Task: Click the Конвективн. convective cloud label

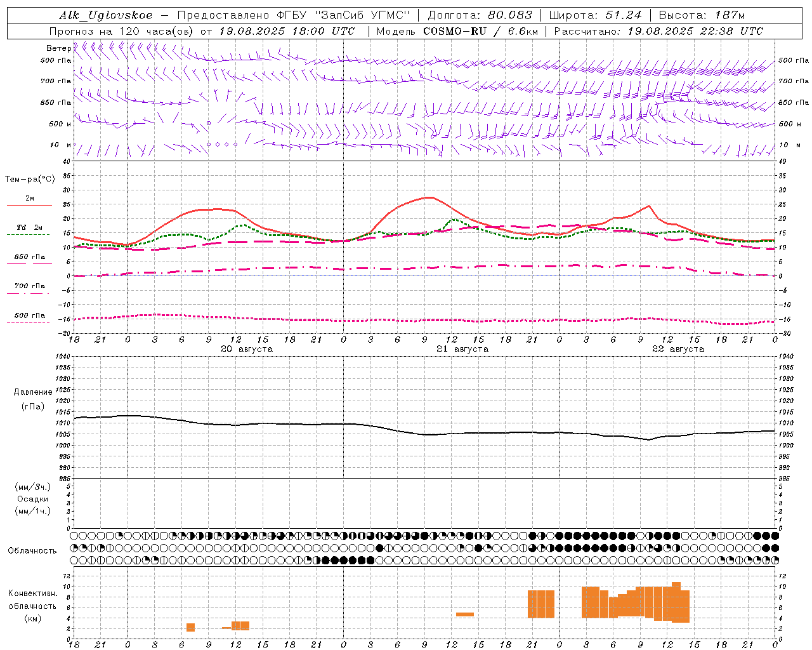Action: (33, 594)
